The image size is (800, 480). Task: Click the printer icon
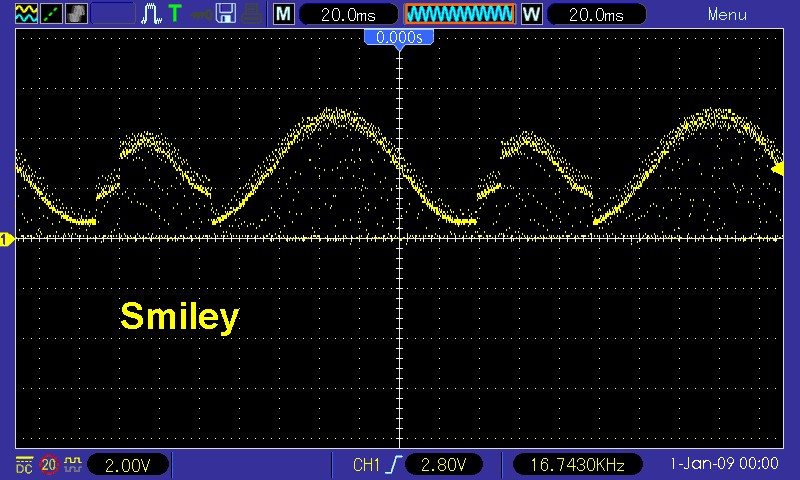point(255,14)
